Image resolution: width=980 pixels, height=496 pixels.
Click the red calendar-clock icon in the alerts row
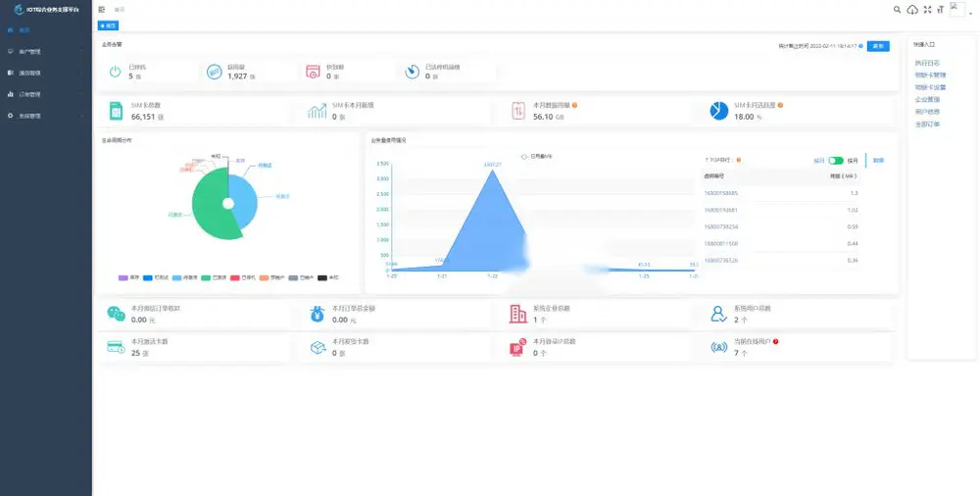[x=314, y=72]
